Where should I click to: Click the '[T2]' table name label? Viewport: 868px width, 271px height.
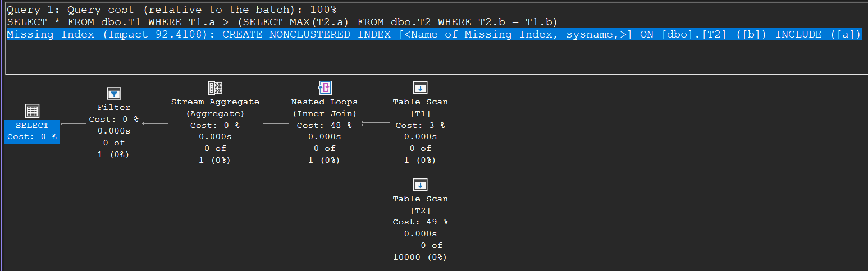coord(421,210)
